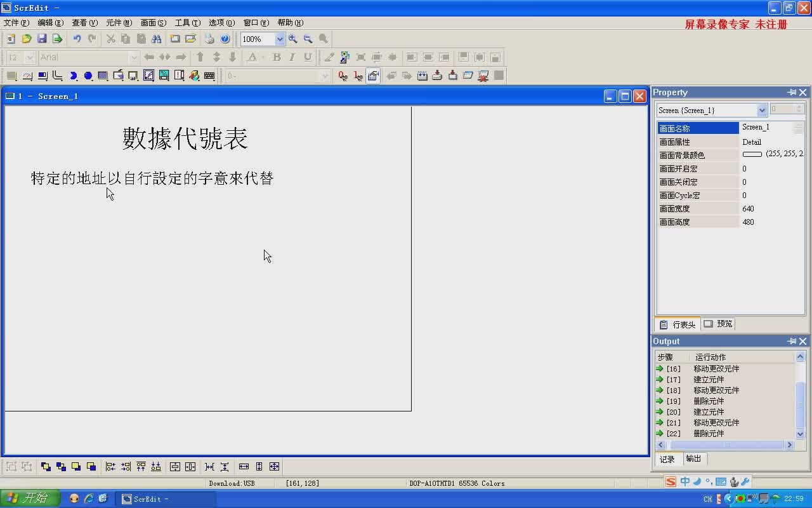This screenshot has width=812, height=508.
Task: Click the stepper beside the Property object dropdown
Action: [x=799, y=110]
